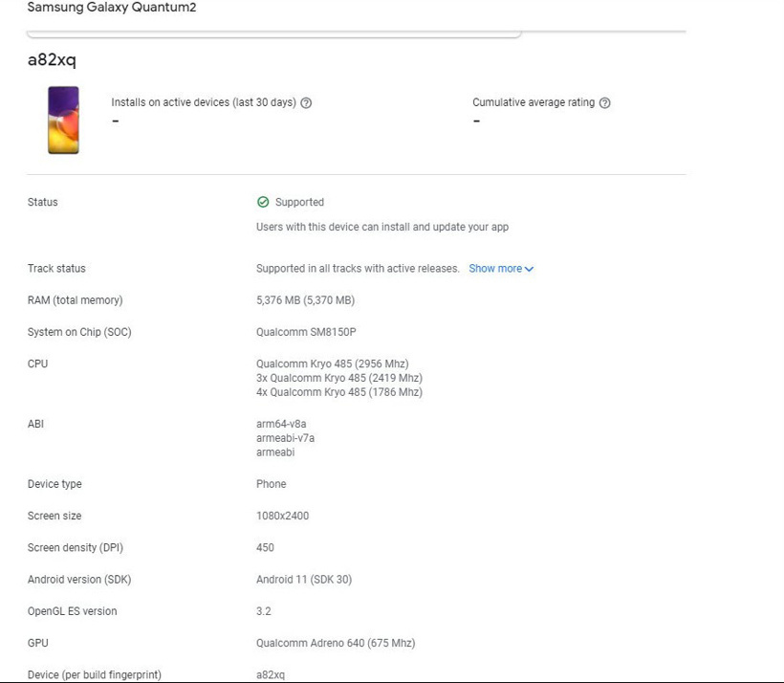Click the Qualcomm Adreno 640 GPU value
The width and height of the screenshot is (784, 683).
point(335,643)
